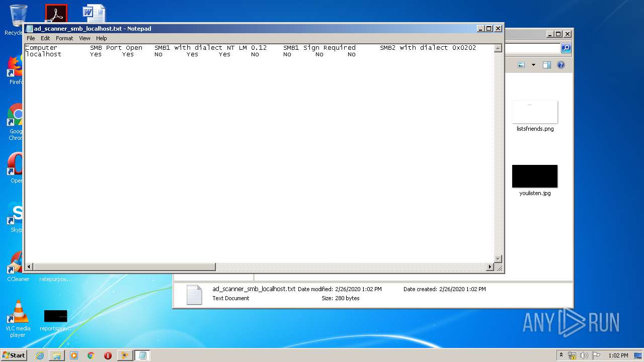Click Notepad vertical scrollbar up arrow
This screenshot has height=362, width=644.
pyautogui.click(x=498, y=48)
